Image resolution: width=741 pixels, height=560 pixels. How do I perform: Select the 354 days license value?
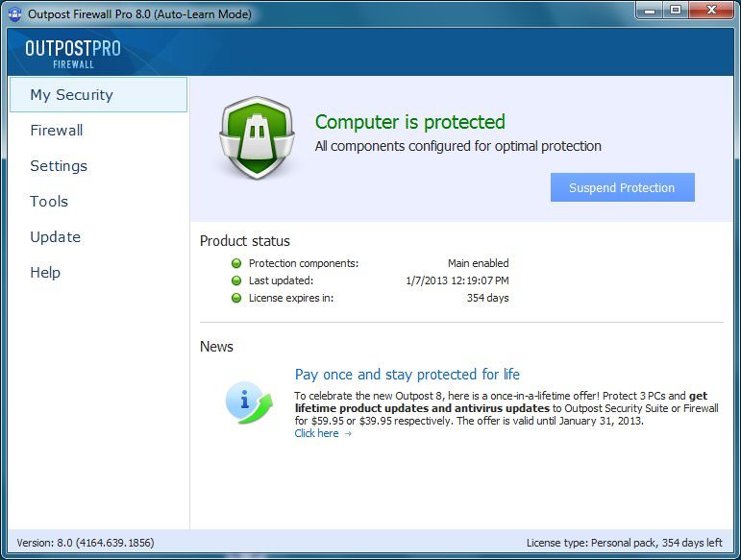pyautogui.click(x=487, y=298)
